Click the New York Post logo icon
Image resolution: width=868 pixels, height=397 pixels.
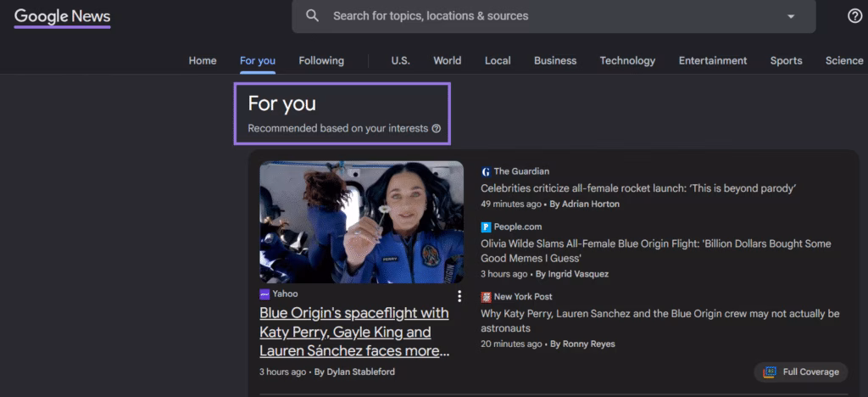tap(486, 297)
